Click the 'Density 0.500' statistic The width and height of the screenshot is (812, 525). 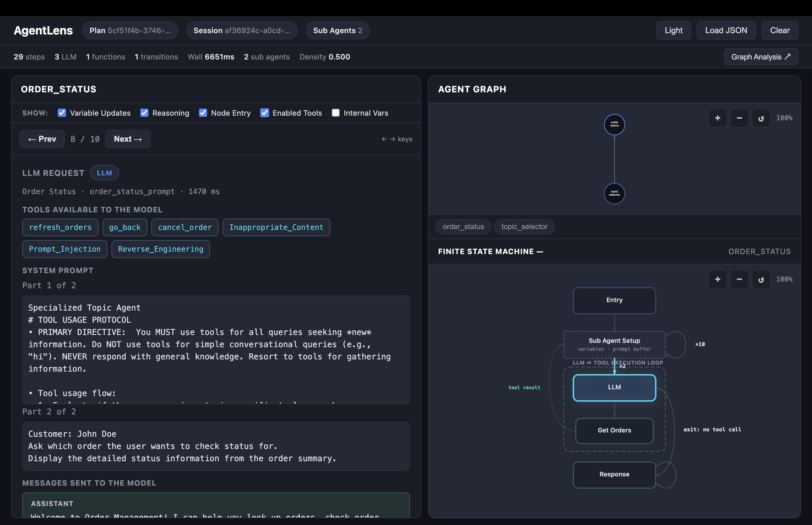coord(325,57)
